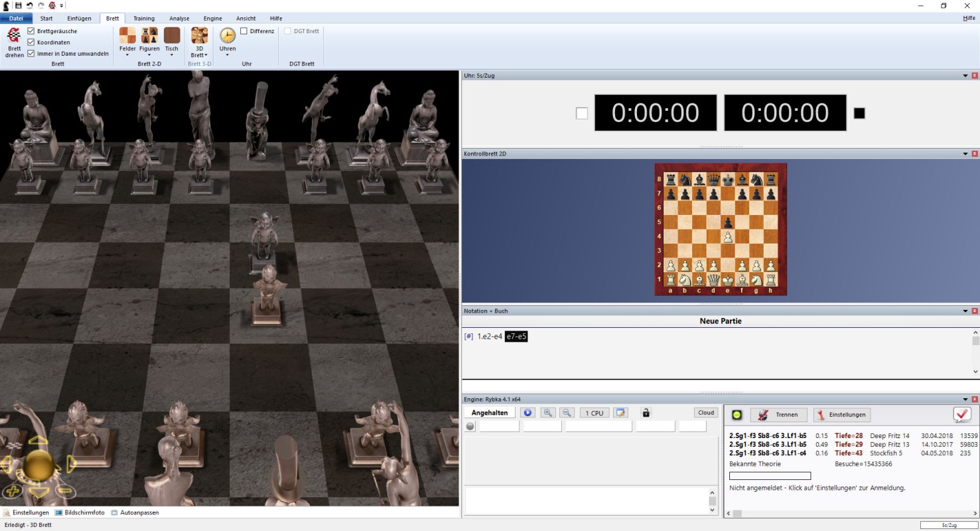
Task: Switch to the Training ribbon tab
Action: tap(144, 19)
